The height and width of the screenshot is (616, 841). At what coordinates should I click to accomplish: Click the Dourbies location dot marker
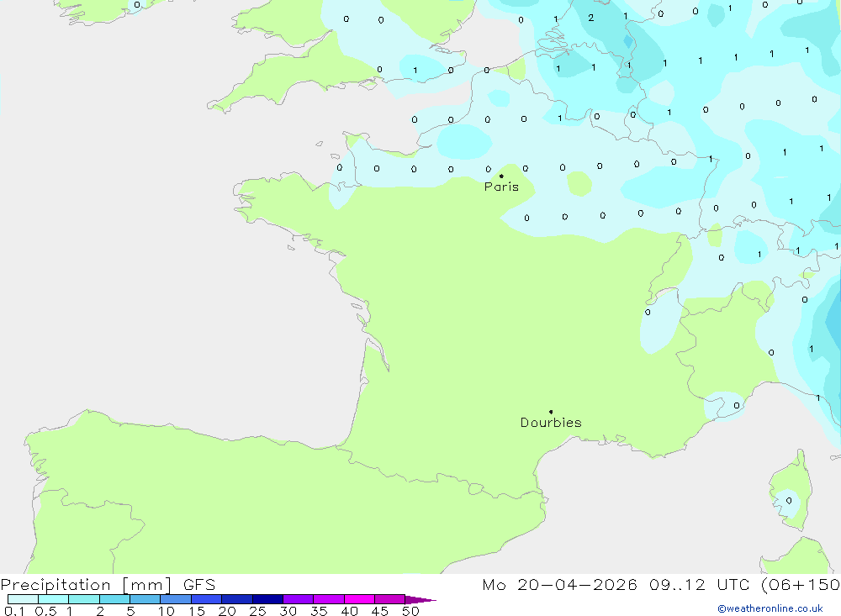coord(551,412)
